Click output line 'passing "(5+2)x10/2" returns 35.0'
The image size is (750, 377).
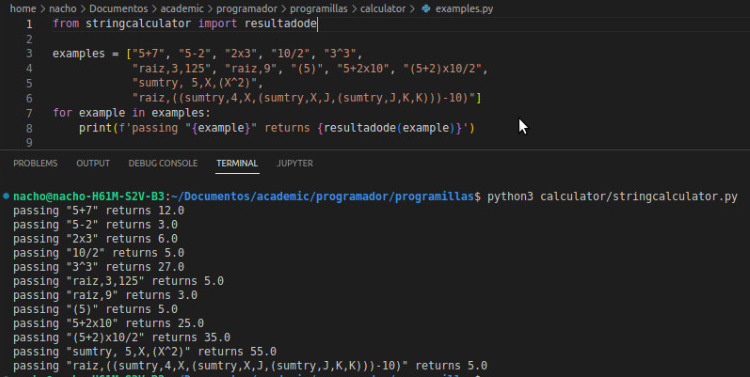point(121,337)
